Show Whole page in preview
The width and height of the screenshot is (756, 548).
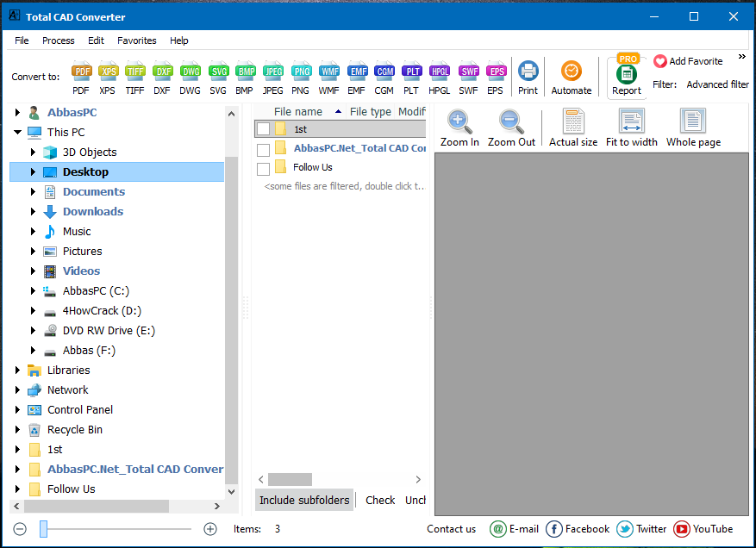[693, 128]
